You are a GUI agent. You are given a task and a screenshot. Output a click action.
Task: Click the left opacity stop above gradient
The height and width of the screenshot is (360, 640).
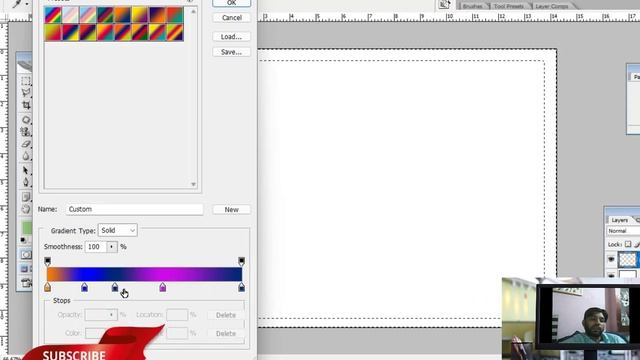(x=47, y=261)
